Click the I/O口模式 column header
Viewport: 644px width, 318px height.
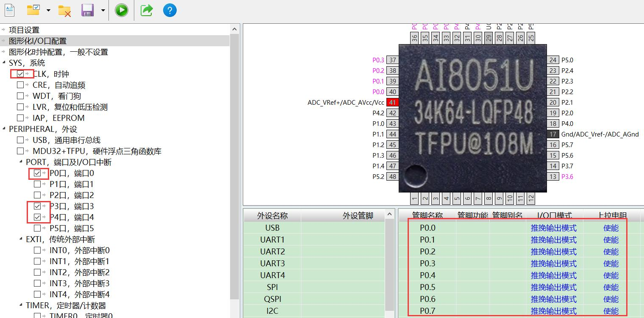[x=555, y=215]
